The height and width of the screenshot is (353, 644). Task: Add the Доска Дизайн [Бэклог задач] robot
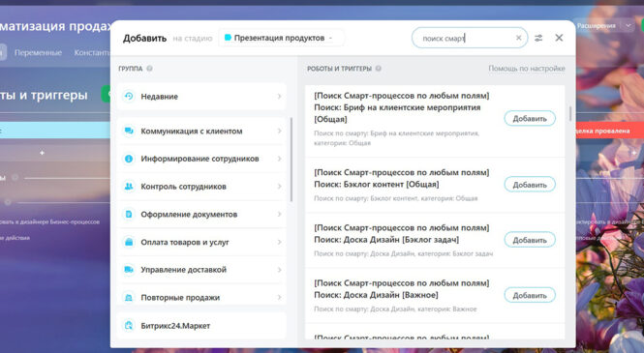[x=530, y=240]
